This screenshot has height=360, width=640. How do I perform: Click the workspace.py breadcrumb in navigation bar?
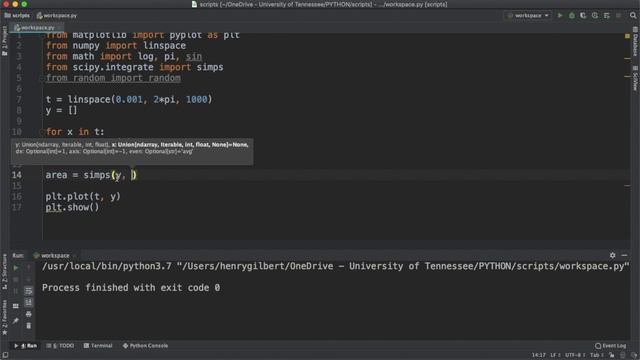(x=57, y=16)
